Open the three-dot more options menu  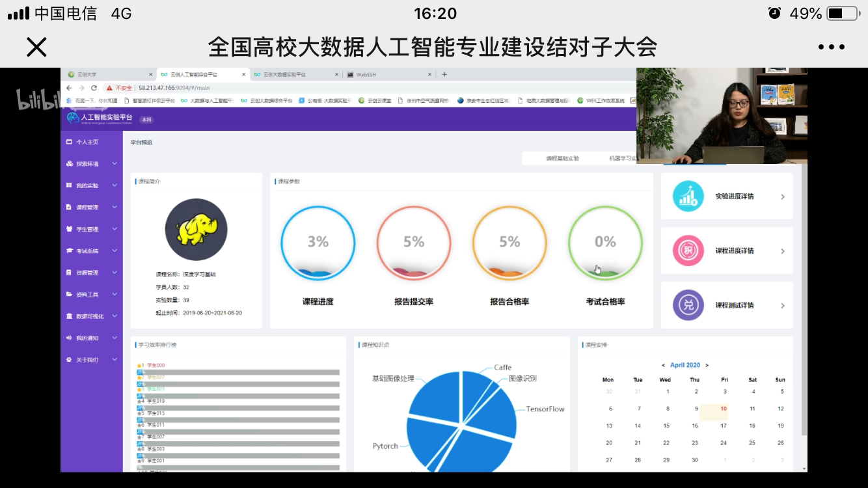point(831,47)
